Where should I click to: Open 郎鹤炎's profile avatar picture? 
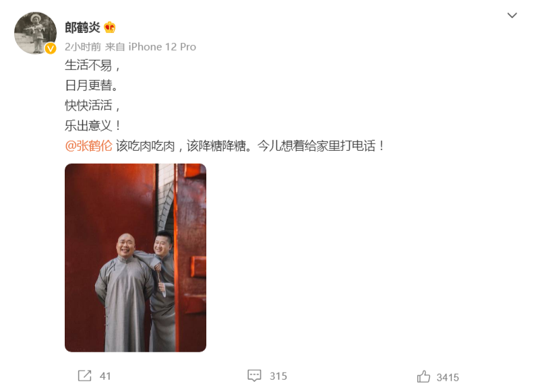pyautogui.click(x=36, y=33)
